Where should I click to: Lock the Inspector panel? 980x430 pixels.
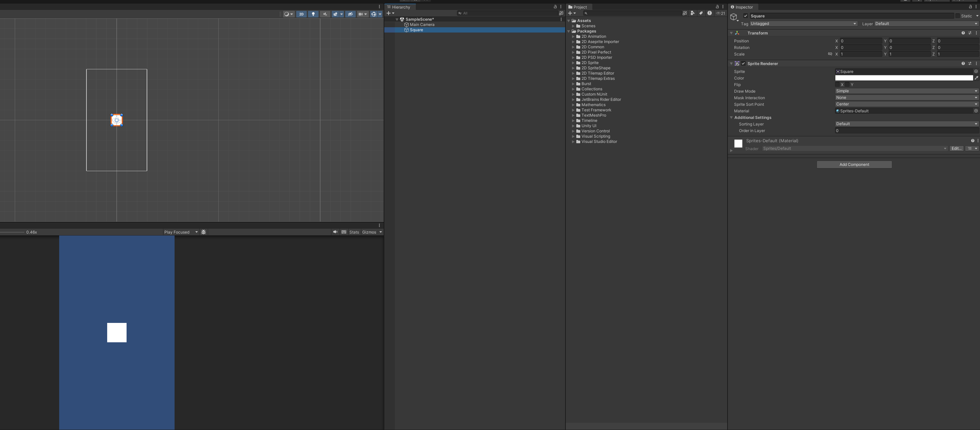click(x=970, y=7)
